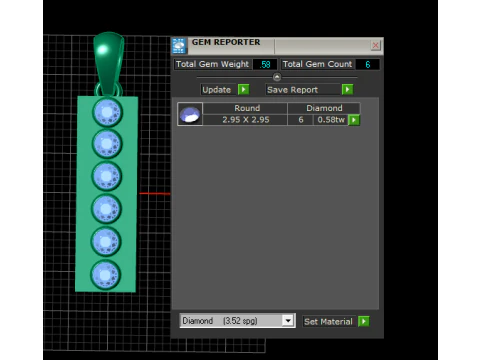Click the 2.95 X 2.95 size cell

tap(245, 120)
